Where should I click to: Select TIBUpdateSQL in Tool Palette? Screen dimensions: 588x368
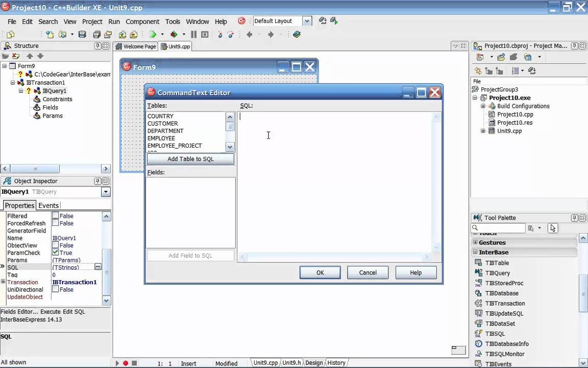click(x=504, y=313)
